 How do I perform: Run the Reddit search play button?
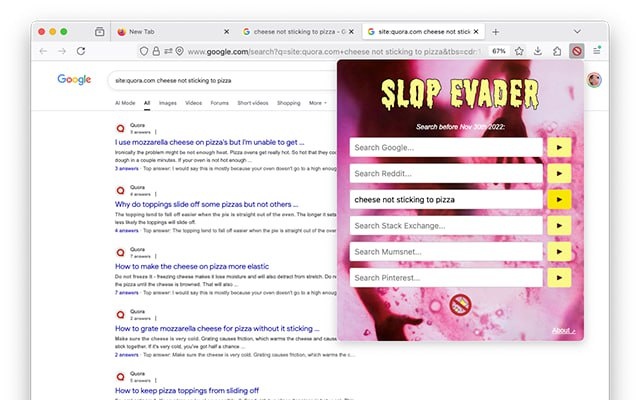click(559, 173)
